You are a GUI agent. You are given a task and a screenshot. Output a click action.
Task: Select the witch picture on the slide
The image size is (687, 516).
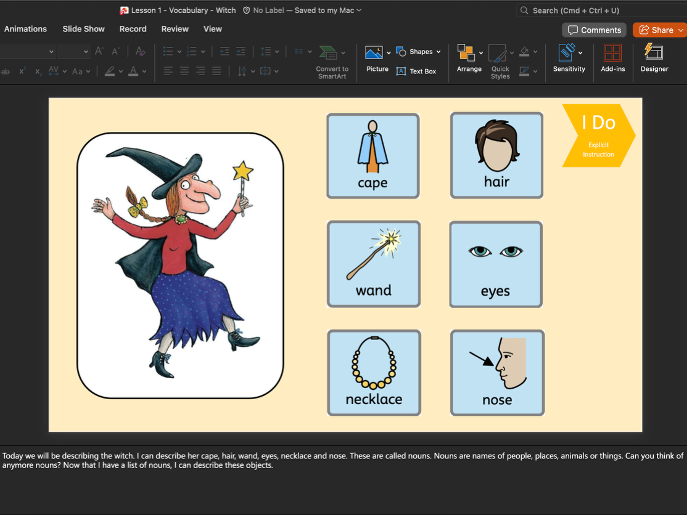pos(180,265)
